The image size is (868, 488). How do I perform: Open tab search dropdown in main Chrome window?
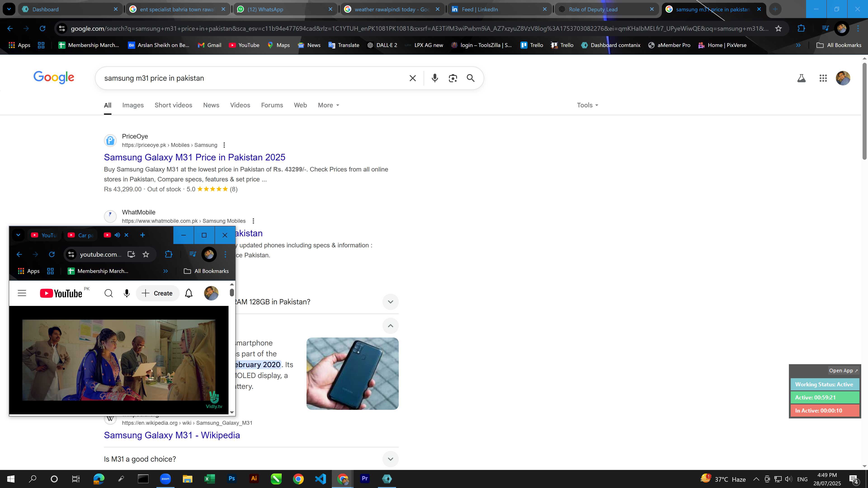(x=9, y=9)
